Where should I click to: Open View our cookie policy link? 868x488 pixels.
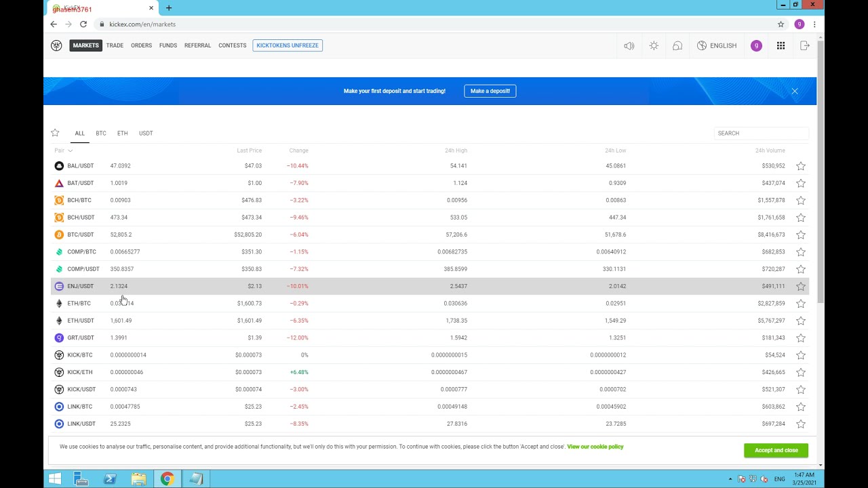[595, 447]
